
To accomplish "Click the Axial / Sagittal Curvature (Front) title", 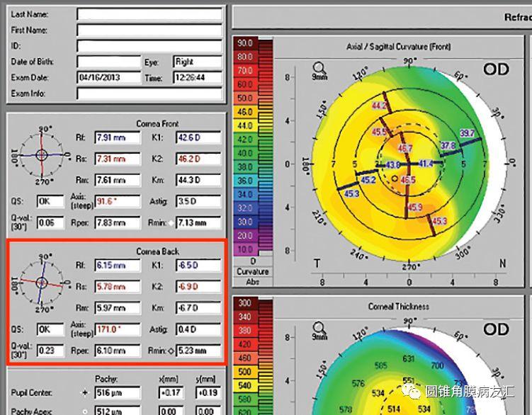I will tap(399, 47).
